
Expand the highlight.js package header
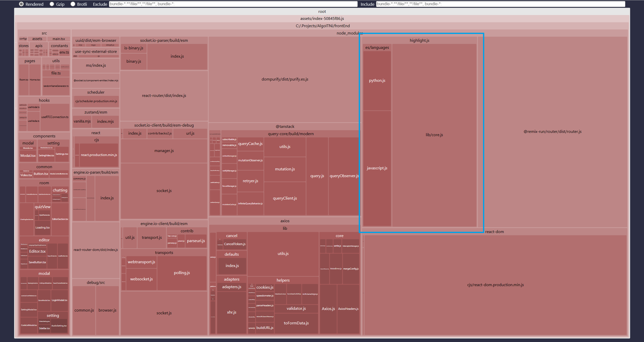(419, 41)
